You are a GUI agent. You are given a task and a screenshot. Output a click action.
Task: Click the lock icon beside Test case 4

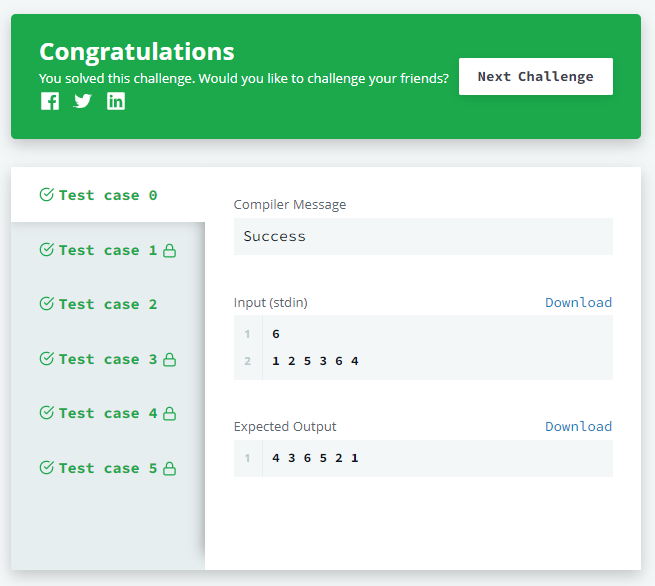coord(169,413)
